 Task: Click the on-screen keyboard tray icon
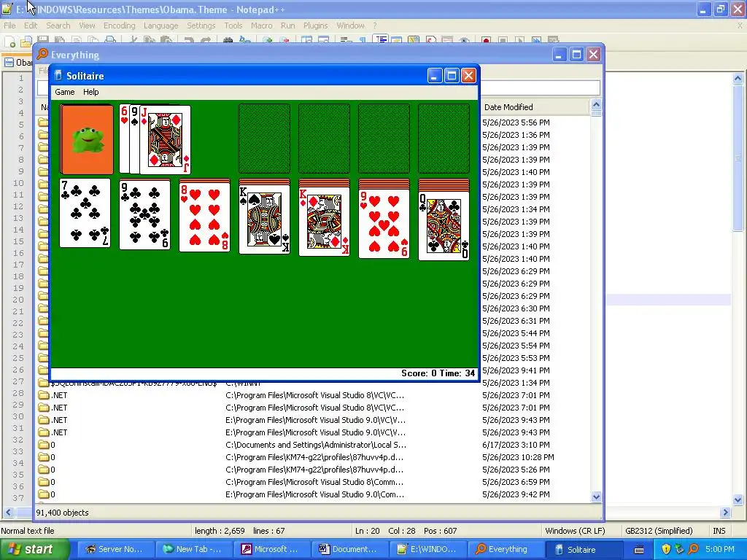(639, 550)
